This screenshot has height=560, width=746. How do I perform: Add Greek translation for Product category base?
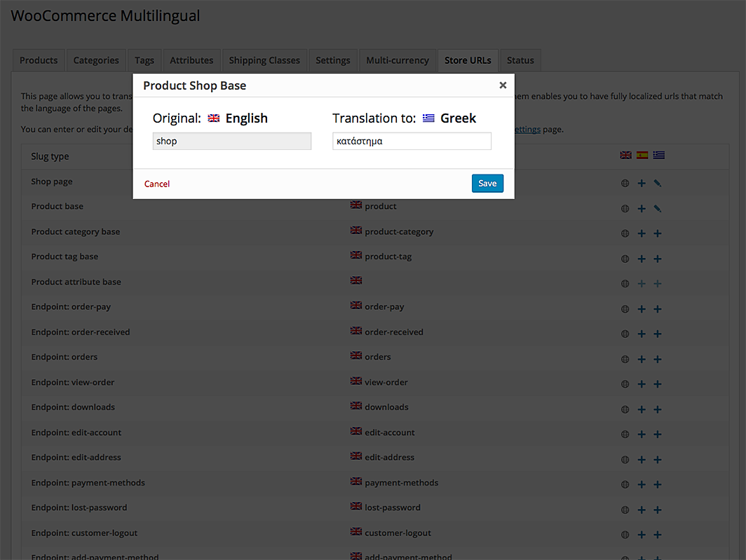point(658,234)
